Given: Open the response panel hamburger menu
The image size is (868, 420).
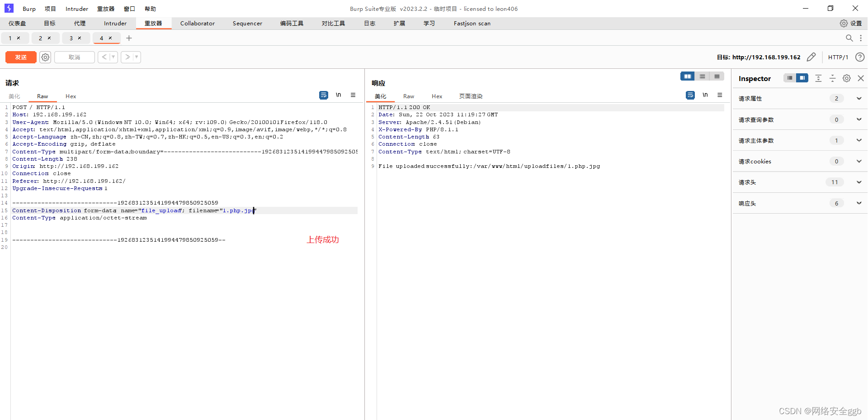Looking at the screenshot, I should click(x=720, y=95).
